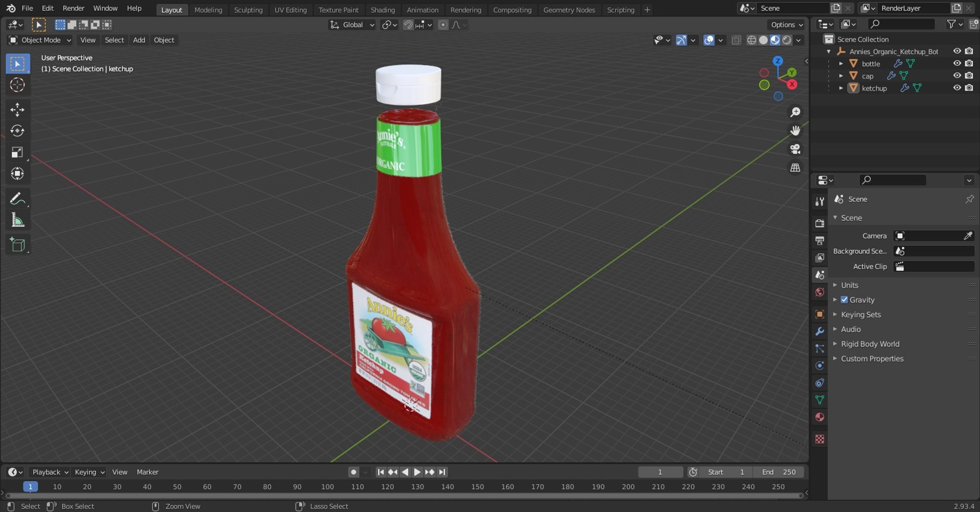The image size is (980, 512).
Task: Open the World properties tab
Action: click(820, 292)
